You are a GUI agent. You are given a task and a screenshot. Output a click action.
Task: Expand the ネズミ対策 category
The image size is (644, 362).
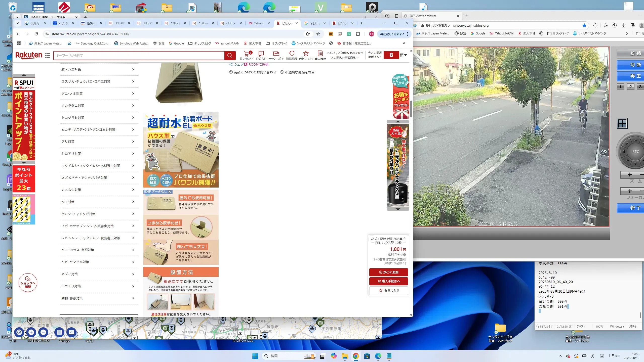tap(99, 274)
